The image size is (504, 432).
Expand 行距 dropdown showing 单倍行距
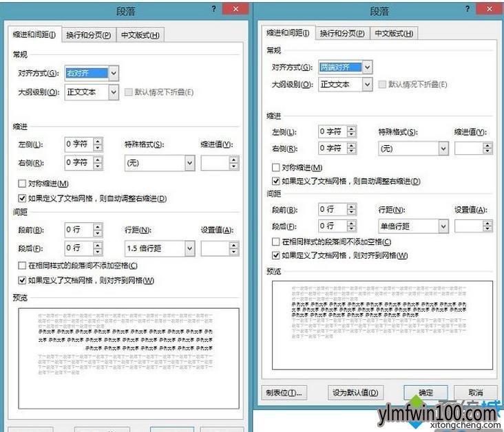(443, 226)
